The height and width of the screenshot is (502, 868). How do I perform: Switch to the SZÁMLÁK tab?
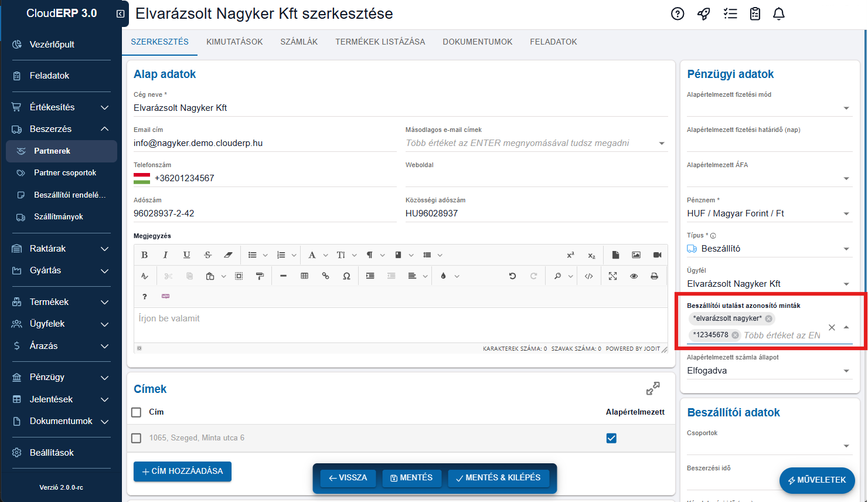pyautogui.click(x=299, y=42)
